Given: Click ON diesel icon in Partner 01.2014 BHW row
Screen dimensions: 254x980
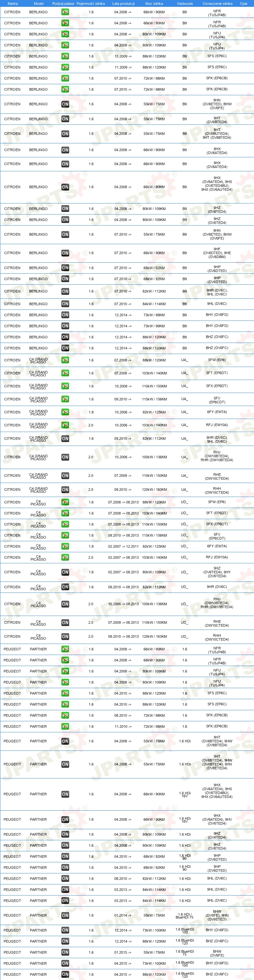Looking at the screenshot, I should point(65,915).
